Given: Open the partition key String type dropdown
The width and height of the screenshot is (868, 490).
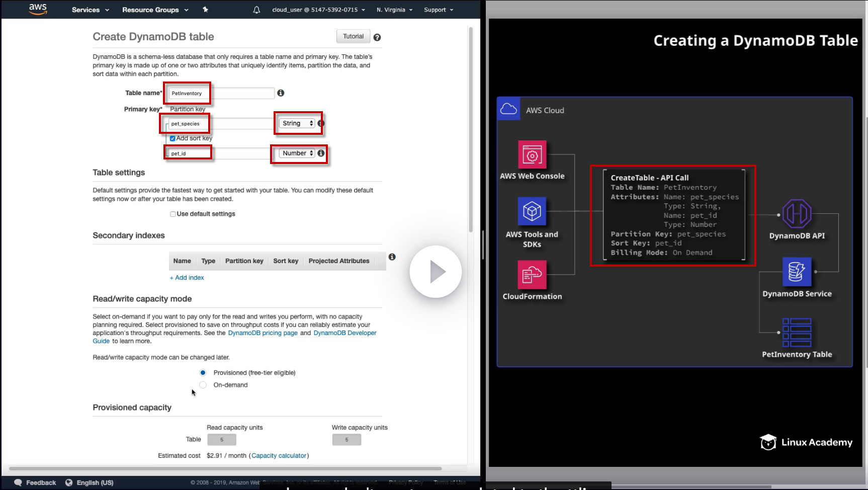Looking at the screenshot, I should click(x=297, y=123).
